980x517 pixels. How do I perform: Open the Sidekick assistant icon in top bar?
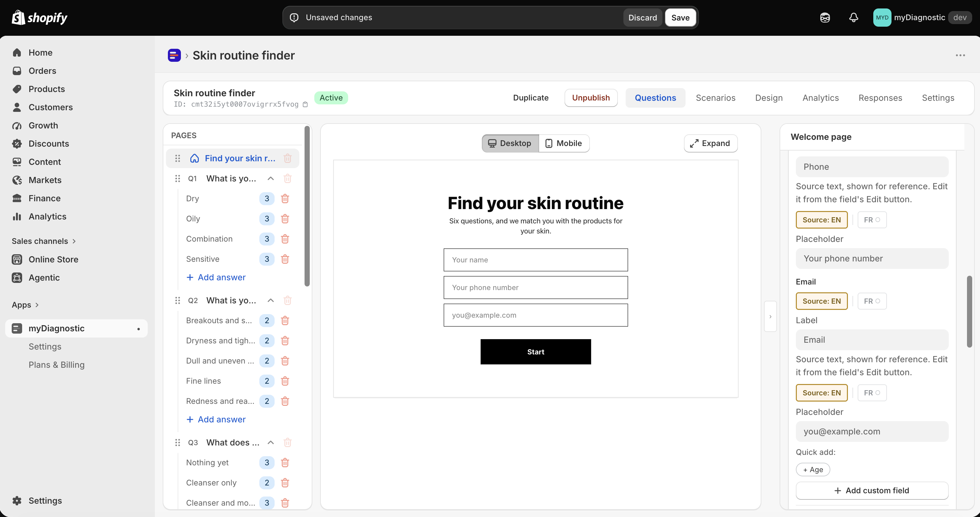pos(825,18)
